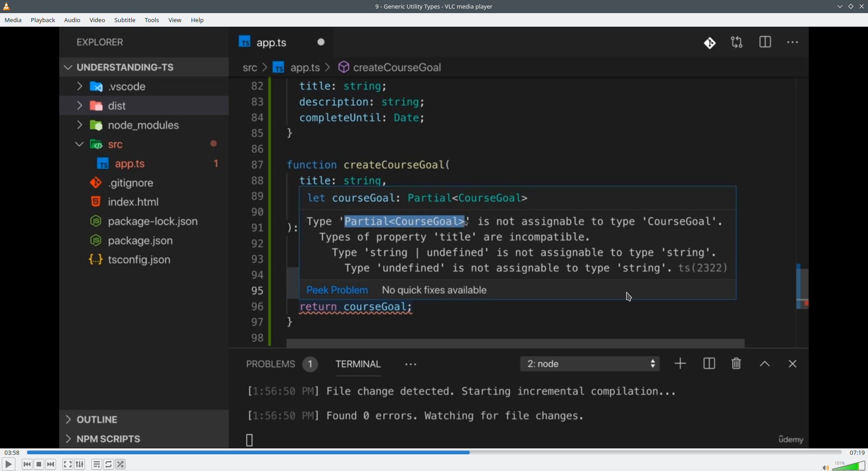Skip to next media in playlist
This screenshot has width=868, height=471.
tap(51, 464)
